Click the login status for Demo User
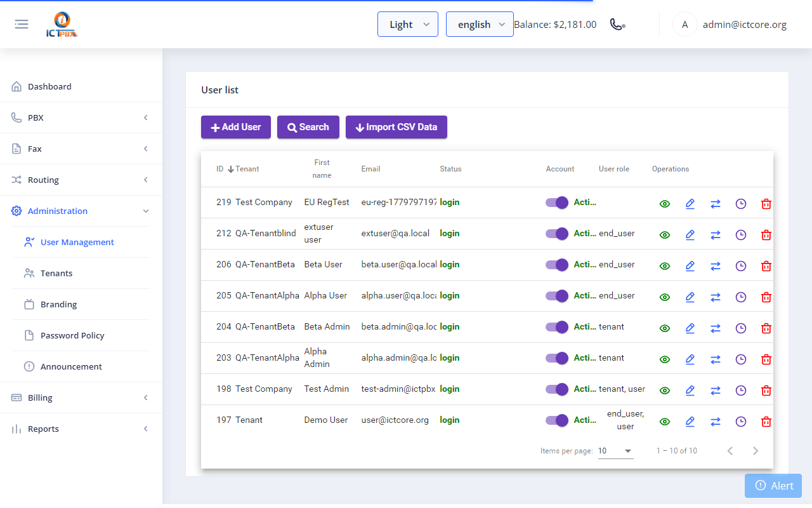The image size is (812, 508). click(450, 420)
